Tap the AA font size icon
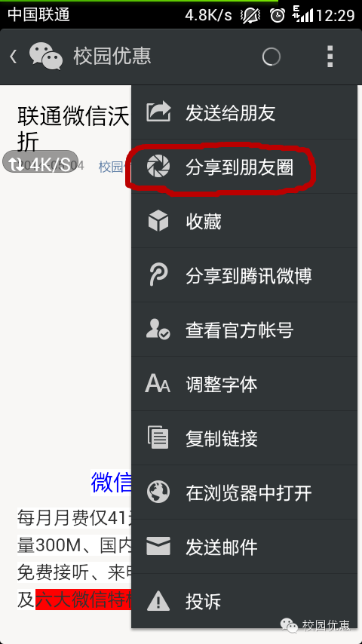Viewport: 362px width, 644px height. pyautogui.click(x=158, y=385)
